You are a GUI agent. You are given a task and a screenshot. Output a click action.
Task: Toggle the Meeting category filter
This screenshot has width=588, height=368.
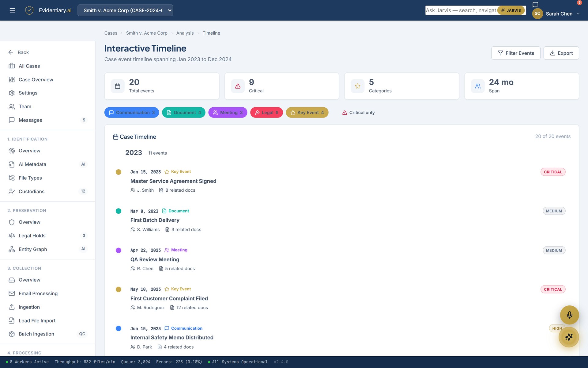coord(228,113)
